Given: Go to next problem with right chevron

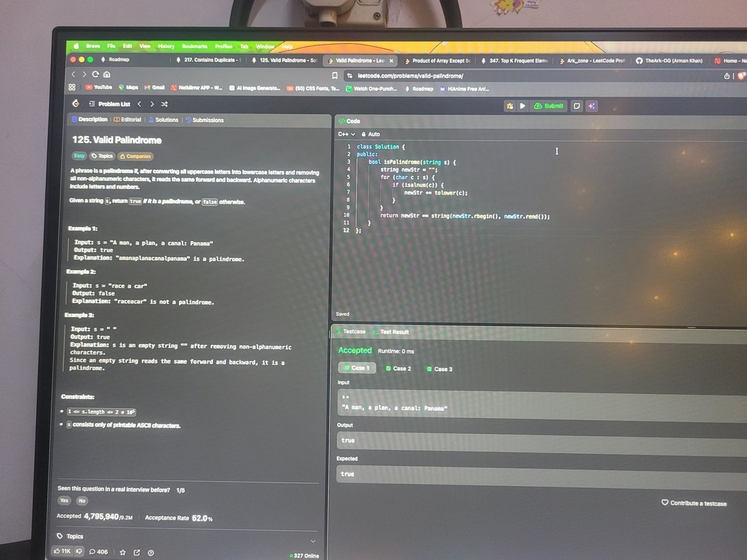Looking at the screenshot, I should pyautogui.click(x=152, y=104).
